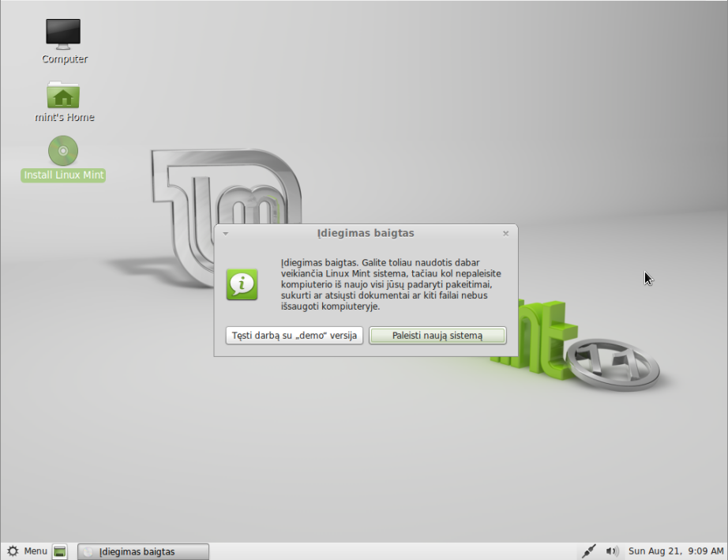
Task: Open the clock showing Sun Aug 21
Action: [676, 551]
